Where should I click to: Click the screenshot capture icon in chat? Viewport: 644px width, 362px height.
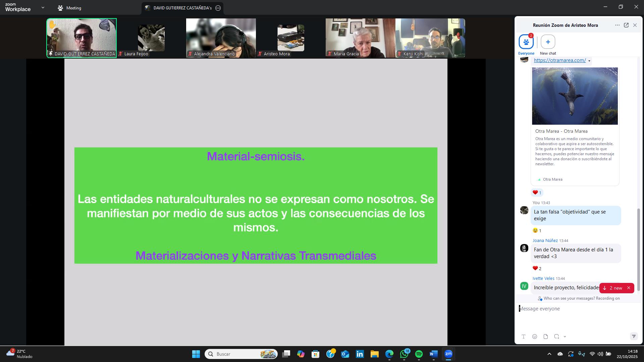pos(556,337)
